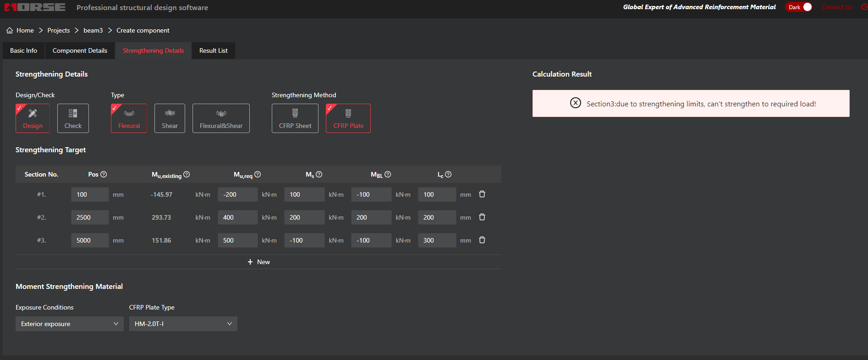Screen dimensions: 868x360
Task: Show help tooltip for MBL column
Action: 388,174
